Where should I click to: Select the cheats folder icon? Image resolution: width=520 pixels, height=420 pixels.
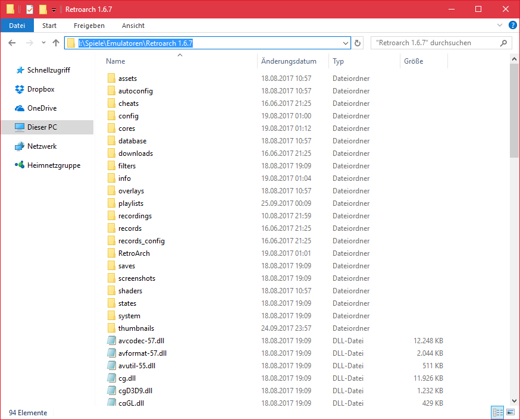(x=111, y=104)
